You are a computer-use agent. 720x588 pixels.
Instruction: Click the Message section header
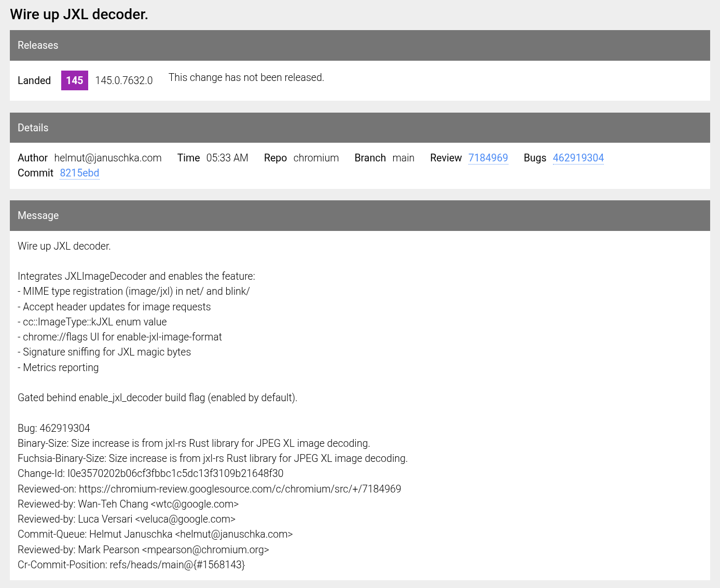click(360, 215)
